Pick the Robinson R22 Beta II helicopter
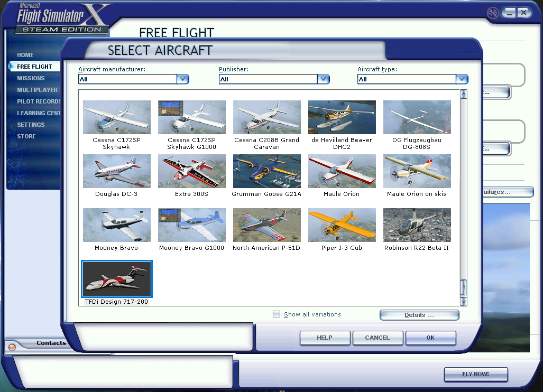 coord(417,225)
